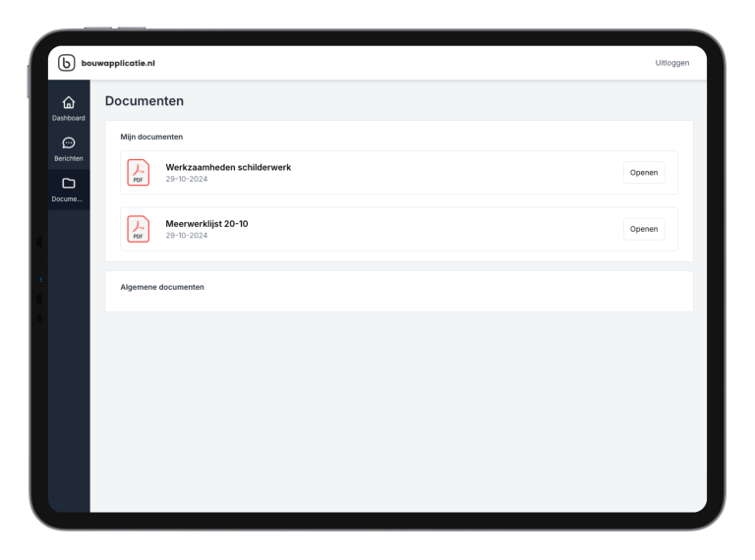Open Werkzaamheden schilderwerk with Openen button
Viewport: 755px width, 560px height.
(x=644, y=173)
